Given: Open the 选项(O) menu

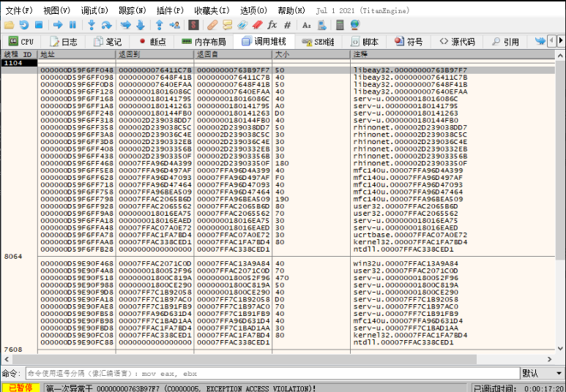Looking at the screenshot, I should [254, 10].
